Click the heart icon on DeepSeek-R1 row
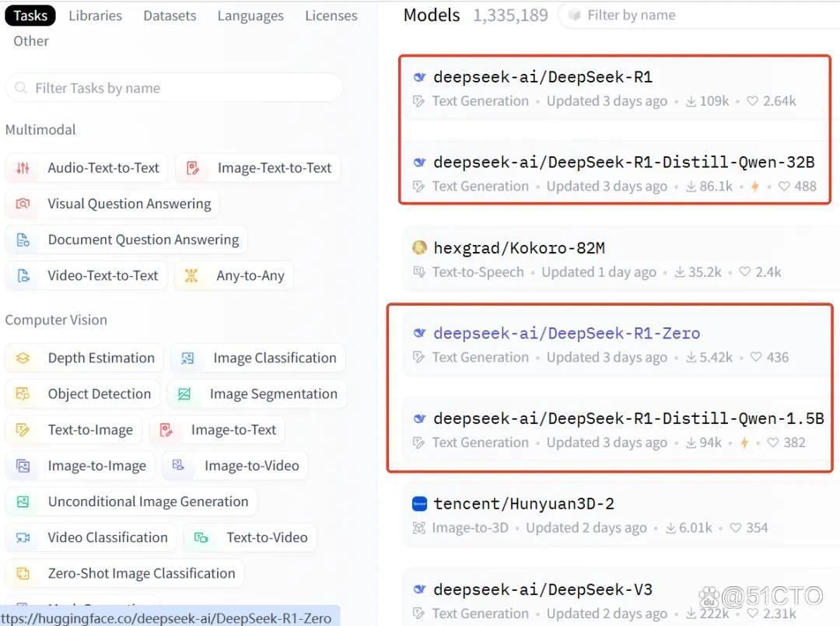The width and height of the screenshot is (840, 626). coord(752,101)
